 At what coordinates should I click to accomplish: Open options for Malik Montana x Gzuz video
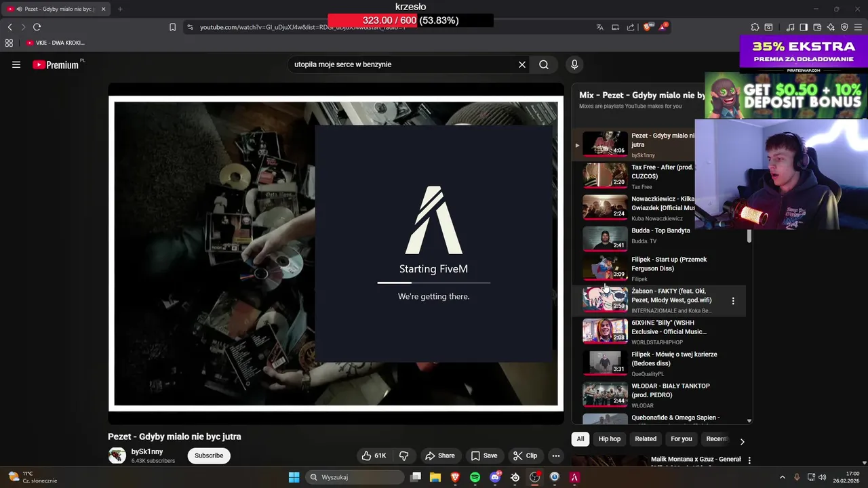(749, 460)
